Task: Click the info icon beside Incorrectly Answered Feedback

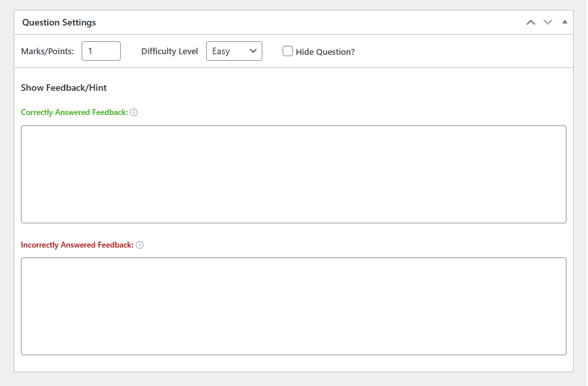Action: tap(140, 245)
